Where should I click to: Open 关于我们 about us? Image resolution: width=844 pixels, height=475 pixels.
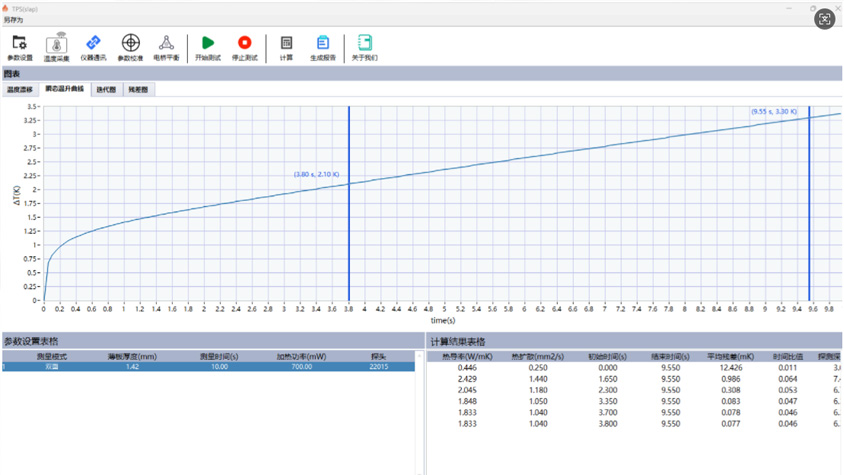[364, 47]
